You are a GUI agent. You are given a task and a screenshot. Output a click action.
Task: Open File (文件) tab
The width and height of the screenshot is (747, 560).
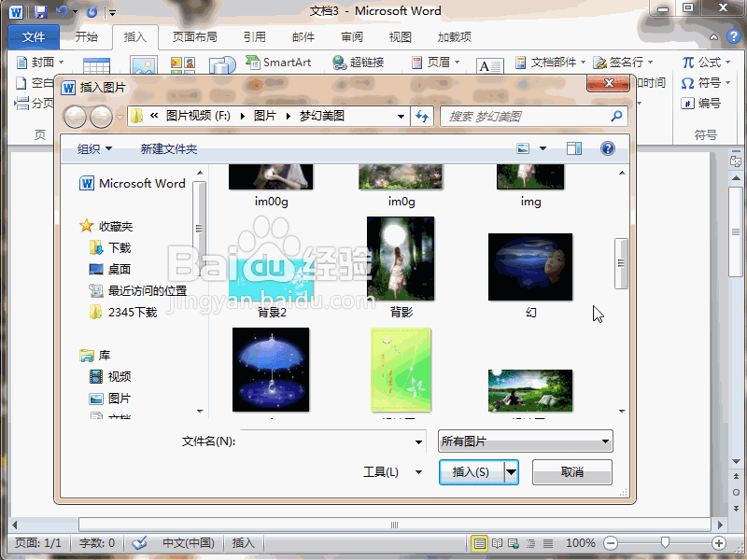(x=34, y=36)
